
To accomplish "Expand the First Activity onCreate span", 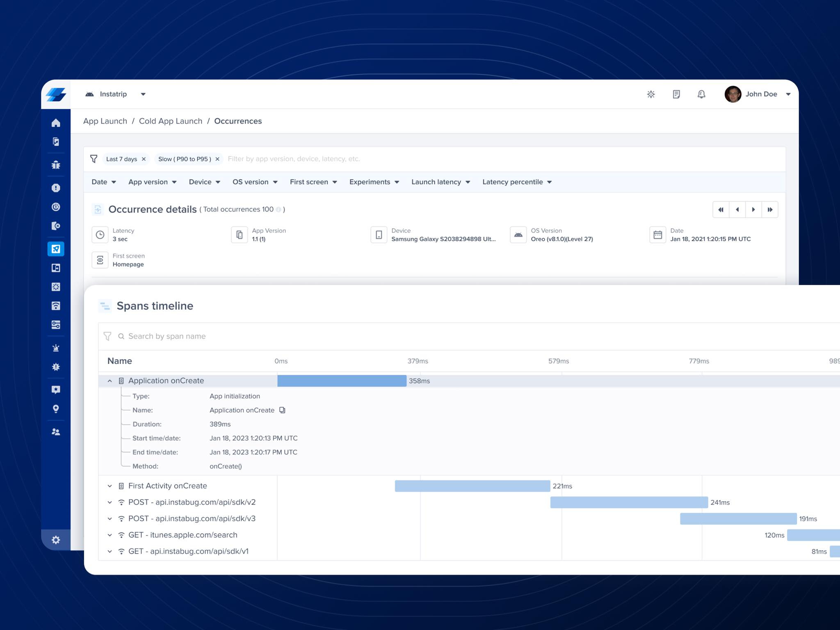I will tap(110, 486).
